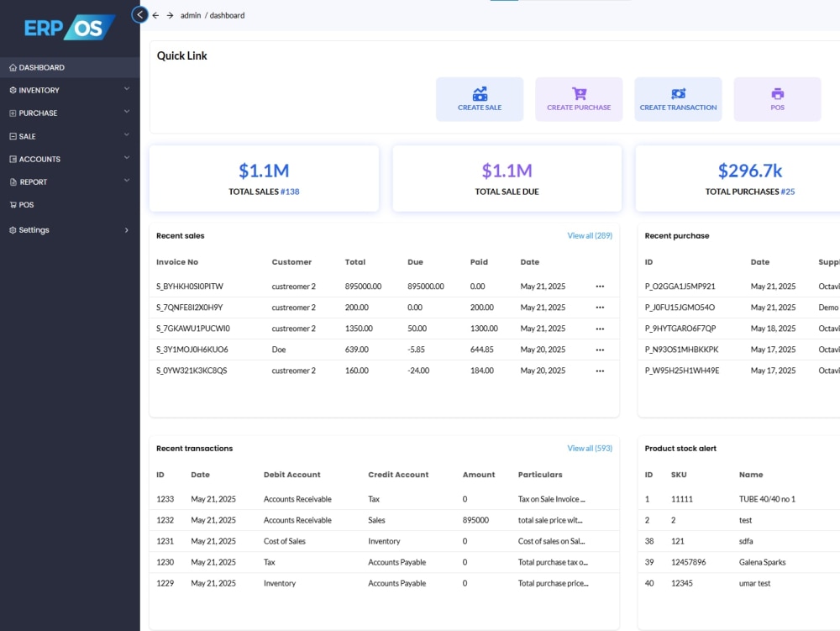Viewport: 840px width, 631px height.
Task: Expand the Sale menu chevron
Action: 127,134
